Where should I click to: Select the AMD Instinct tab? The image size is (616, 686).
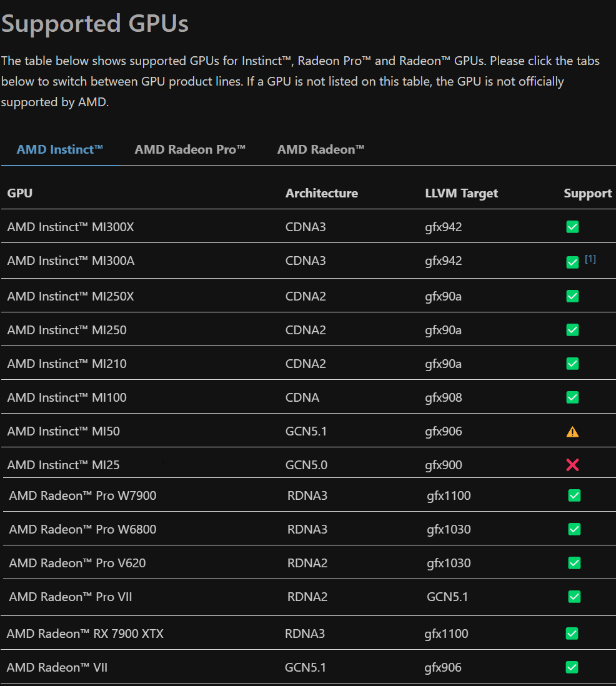(x=60, y=149)
